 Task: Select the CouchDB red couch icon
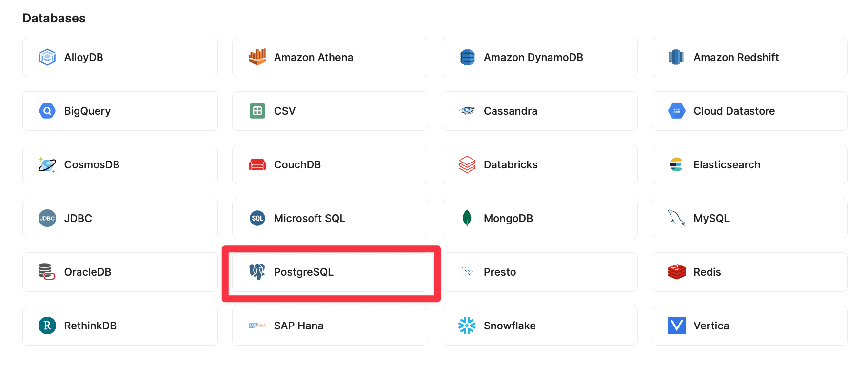click(x=257, y=164)
